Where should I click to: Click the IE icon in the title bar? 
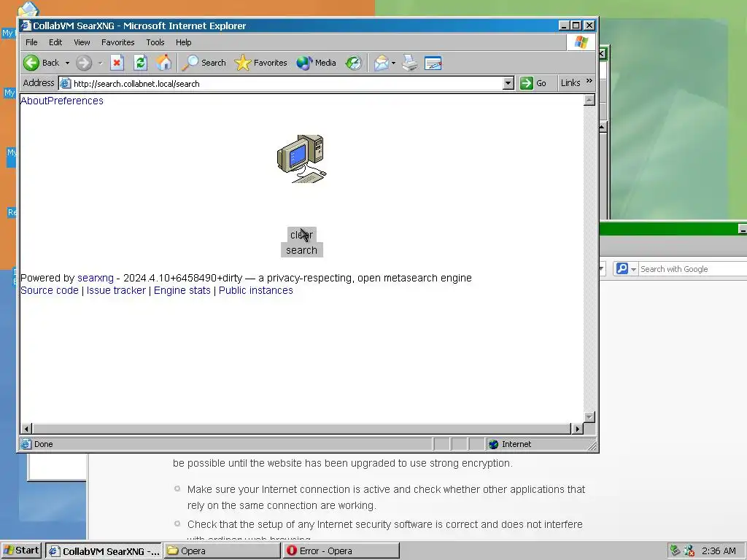pyautogui.click(x=26, y=26)
